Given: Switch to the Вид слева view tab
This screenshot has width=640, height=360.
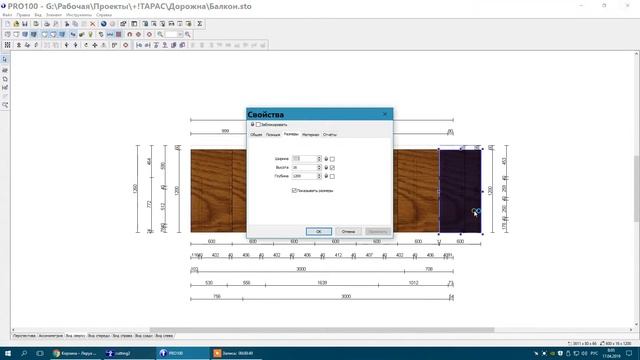Looking at the screenshot, I should (164, 336).
